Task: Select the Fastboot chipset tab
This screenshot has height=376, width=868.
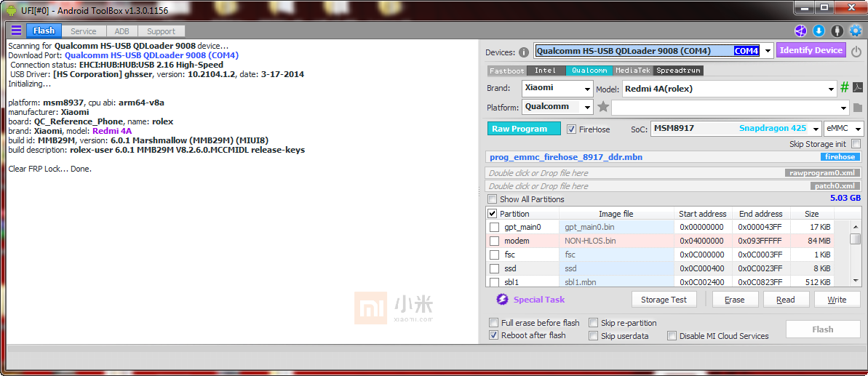Action: [x=506, y=71]
